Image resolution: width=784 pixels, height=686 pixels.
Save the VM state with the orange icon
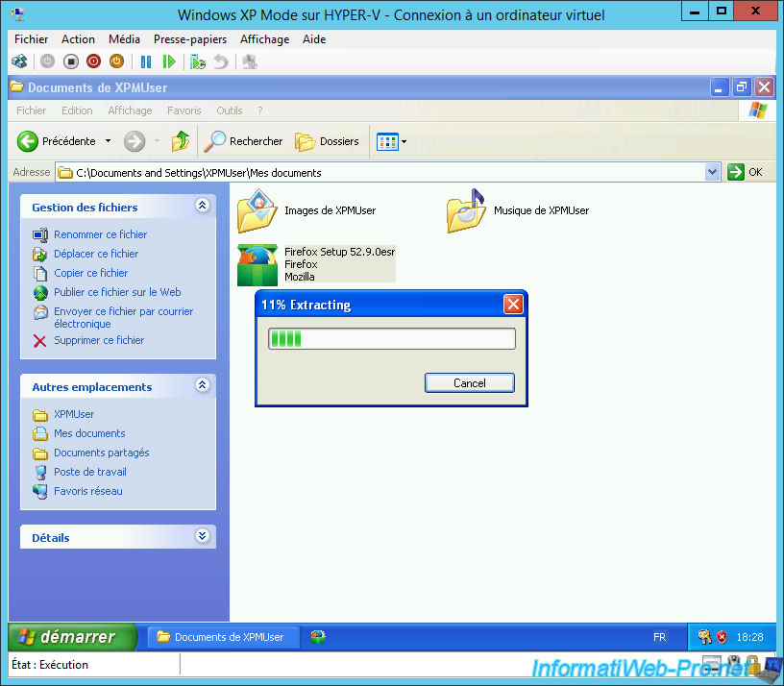click(116, 61)
